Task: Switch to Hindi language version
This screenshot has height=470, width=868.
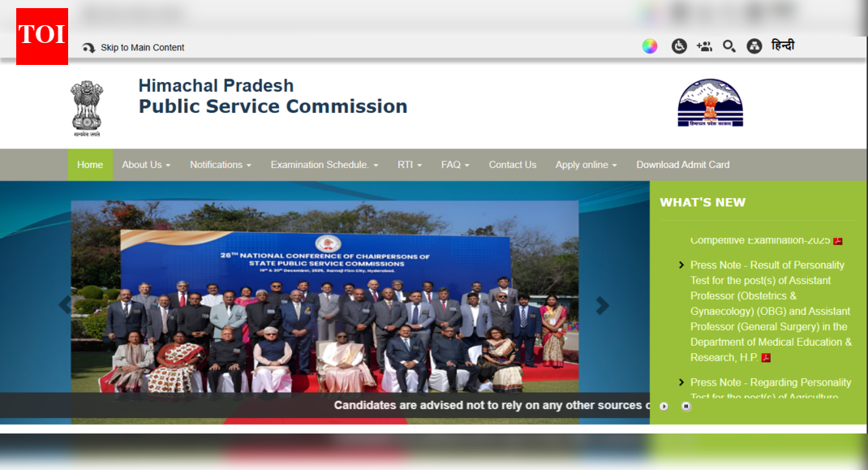Action: [782, 46]
